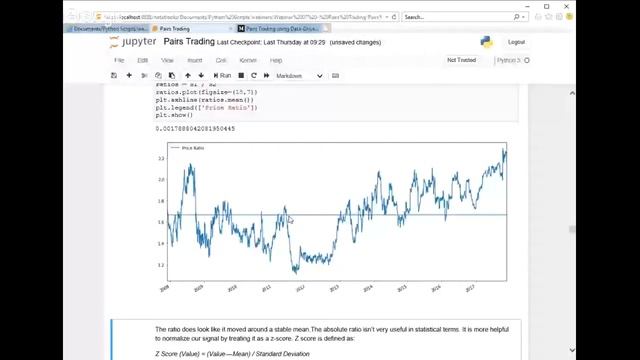Open a new browser tab
This screenshot has height=360, width=640.
tap(327, 29)
